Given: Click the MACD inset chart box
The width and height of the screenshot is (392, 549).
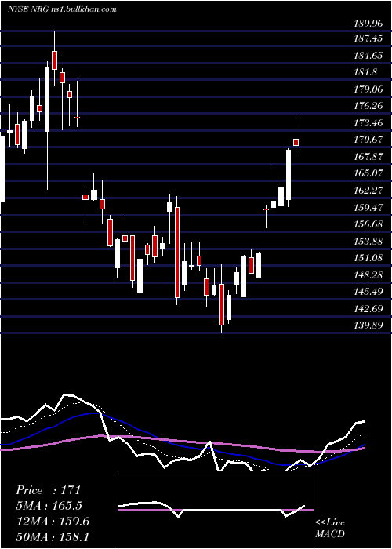Looking at the screenshot, I should click(216, 510).
